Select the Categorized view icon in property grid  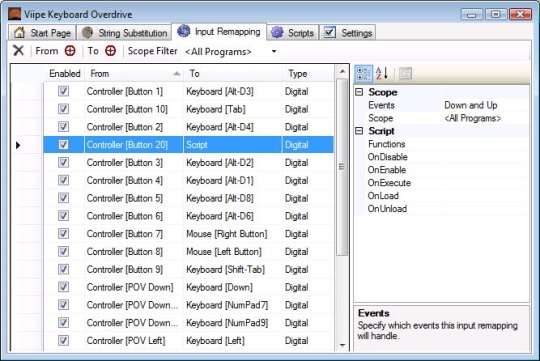[364, 73]
